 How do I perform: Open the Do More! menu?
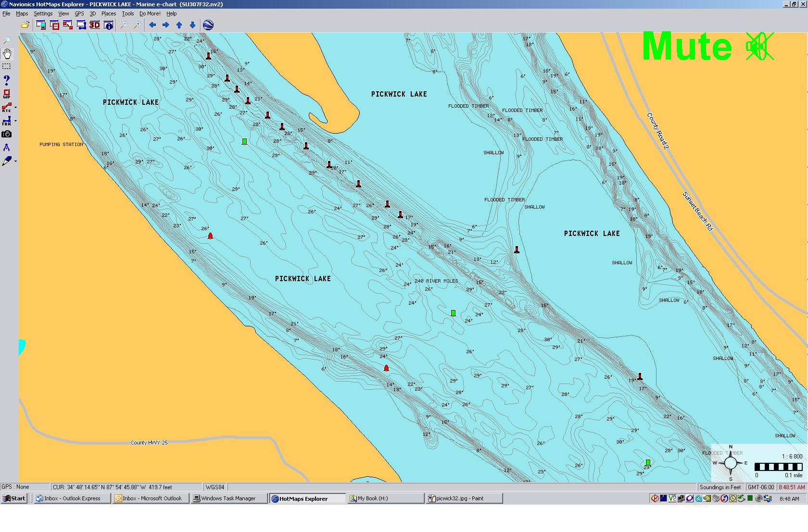(150, 13)
